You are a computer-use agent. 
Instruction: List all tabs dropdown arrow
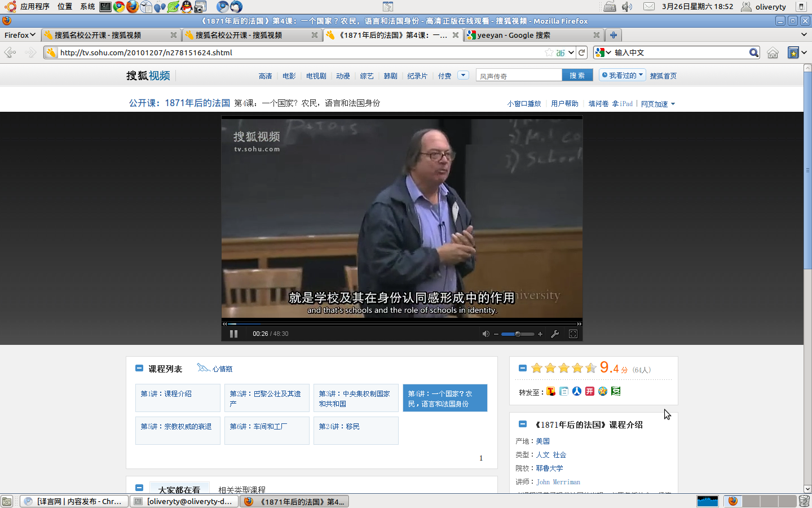(x=804, y=35)
